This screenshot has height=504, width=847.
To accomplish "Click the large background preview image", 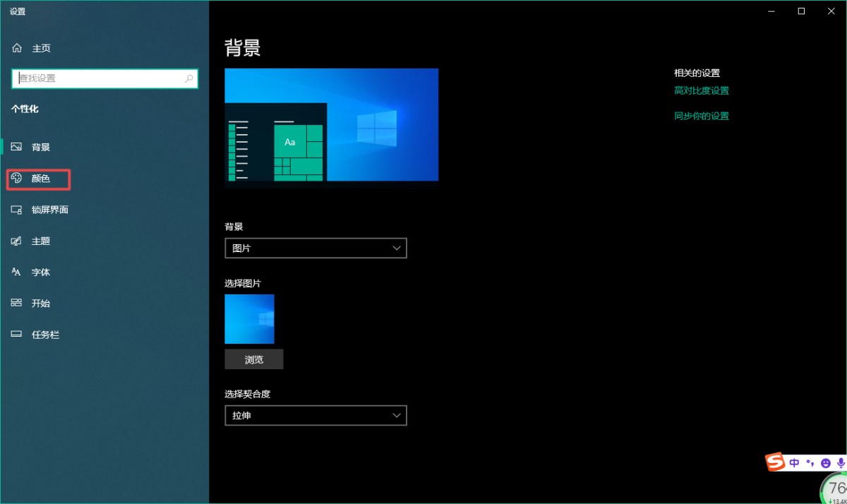I will pos(332,125).
